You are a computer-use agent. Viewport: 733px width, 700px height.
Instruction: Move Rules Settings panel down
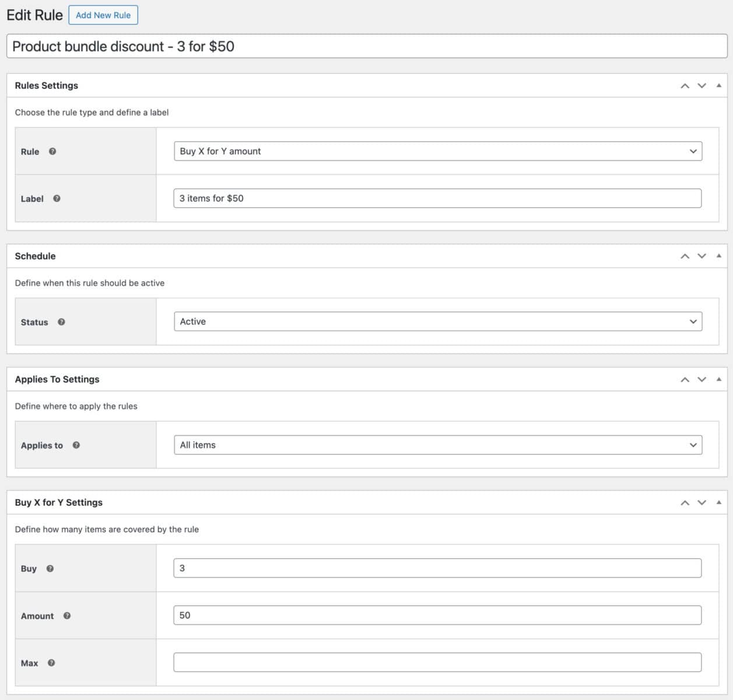[702, 86]
